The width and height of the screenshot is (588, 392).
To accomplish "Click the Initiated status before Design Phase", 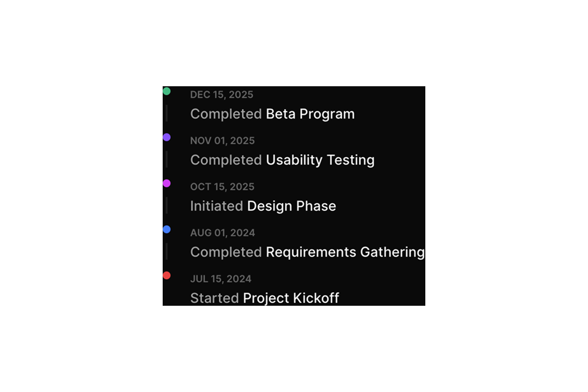I will (x=217, y=206).
